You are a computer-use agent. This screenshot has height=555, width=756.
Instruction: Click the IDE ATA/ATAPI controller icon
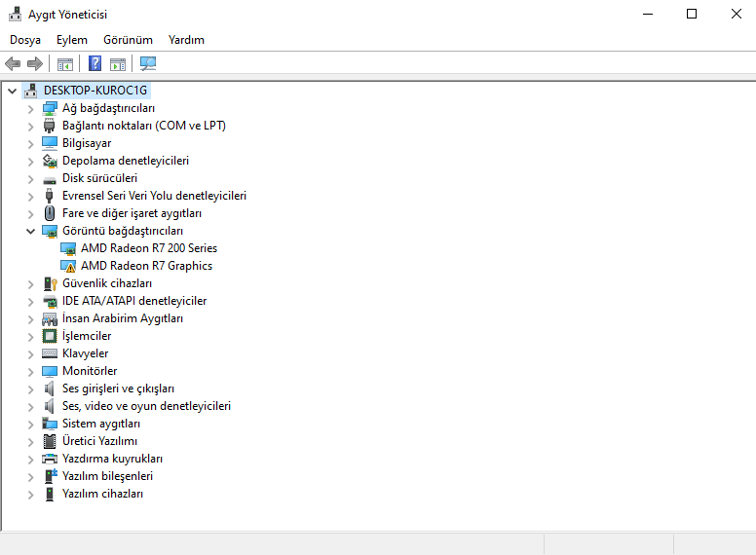pos(50,302)
